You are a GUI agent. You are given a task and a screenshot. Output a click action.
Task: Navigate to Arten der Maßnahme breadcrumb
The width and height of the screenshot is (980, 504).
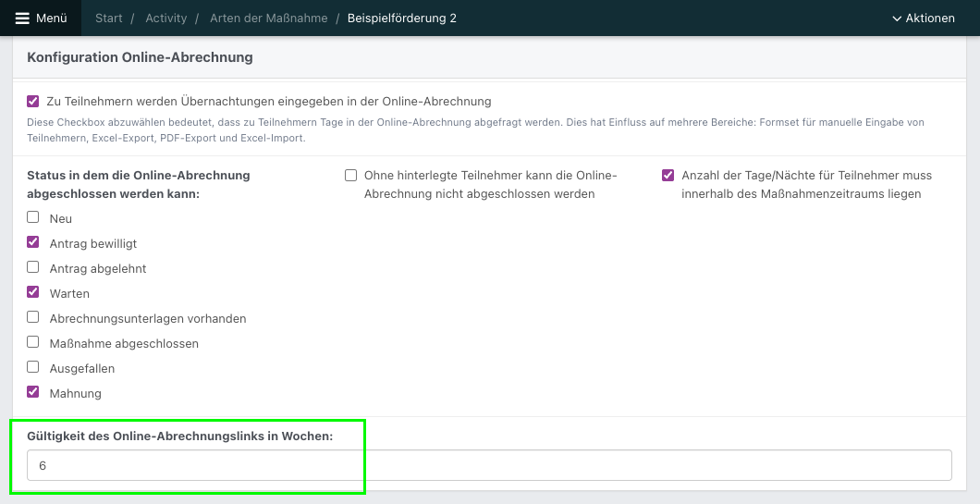click(269, 18)
